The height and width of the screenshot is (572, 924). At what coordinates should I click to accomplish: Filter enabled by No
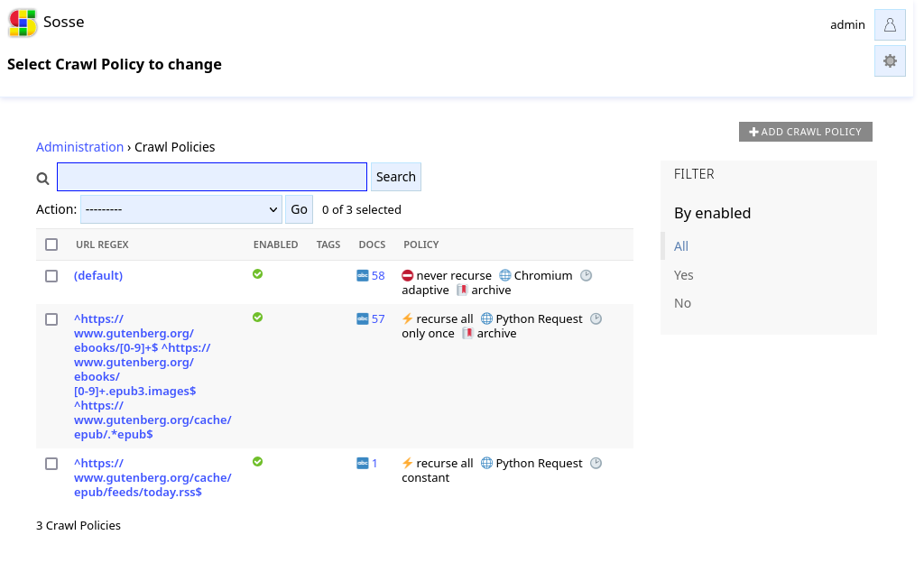coord(682,303)
